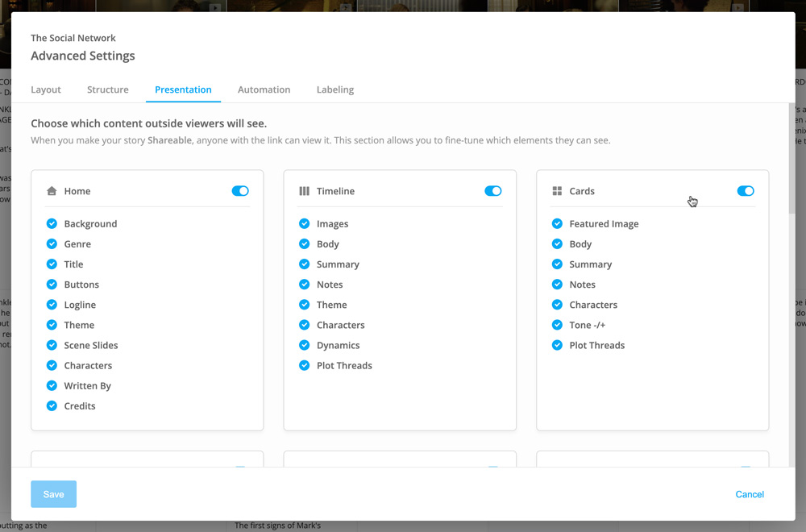
Task: Open the Automation tab
Action: [x=264, y=89]
